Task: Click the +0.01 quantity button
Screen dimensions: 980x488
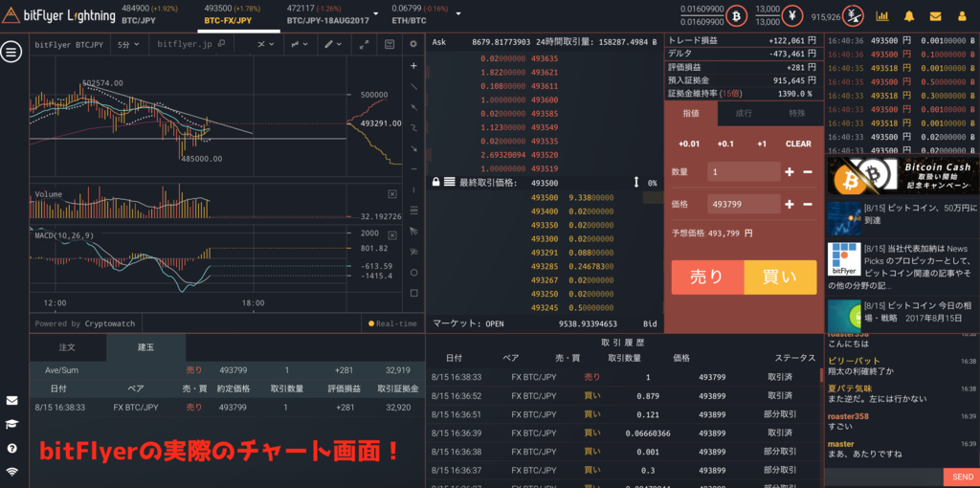Action: [x=689, y=144]
